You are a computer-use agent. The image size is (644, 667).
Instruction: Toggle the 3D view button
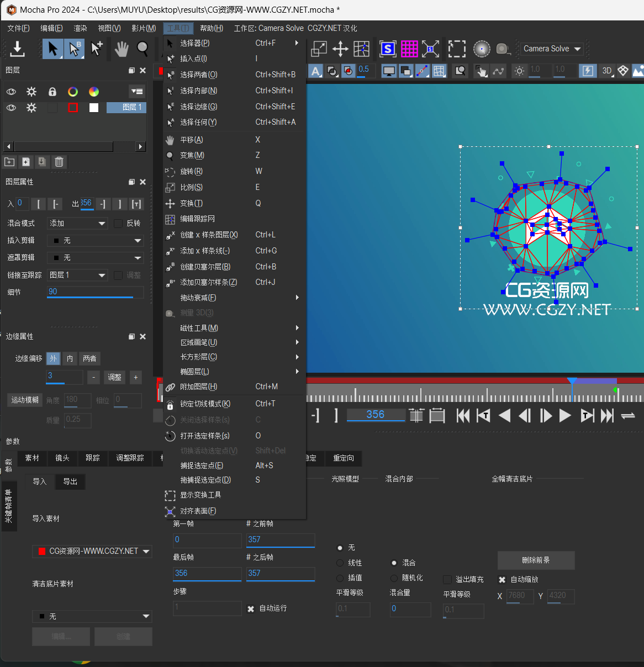607,71
